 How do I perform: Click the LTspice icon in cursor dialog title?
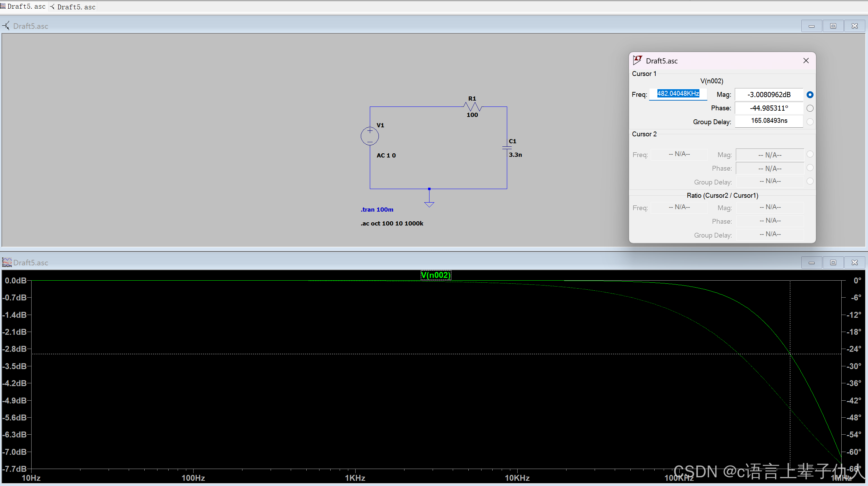point(637,60)
